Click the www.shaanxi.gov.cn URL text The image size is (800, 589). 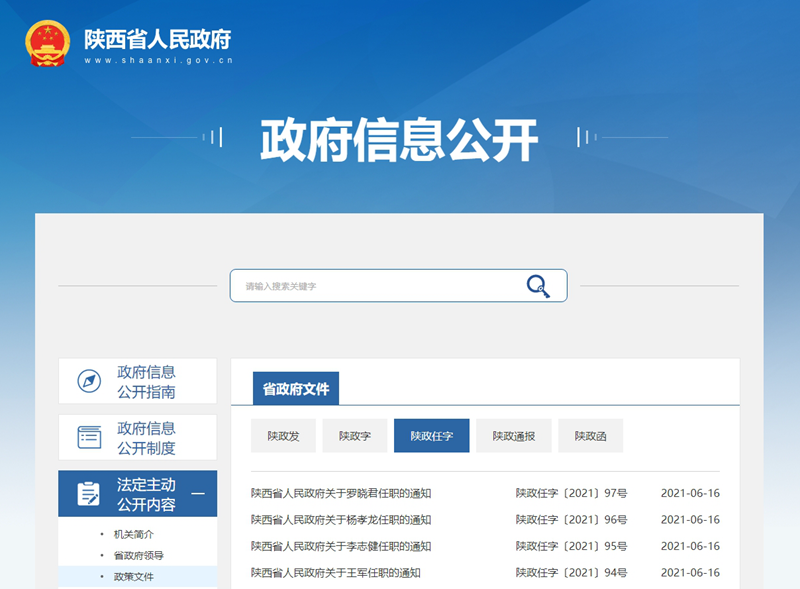[159, 60]
